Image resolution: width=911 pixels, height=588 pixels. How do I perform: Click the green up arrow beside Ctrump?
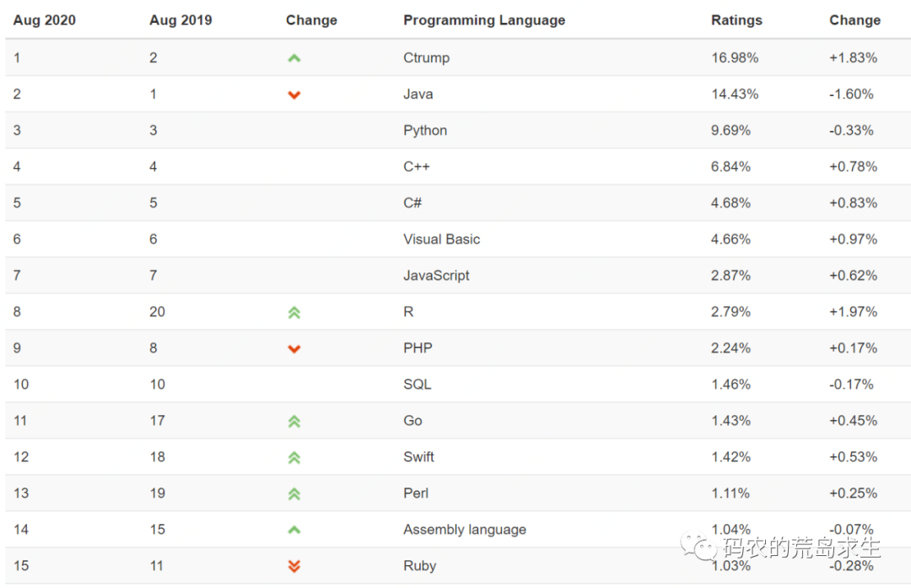tap(294, 58)
